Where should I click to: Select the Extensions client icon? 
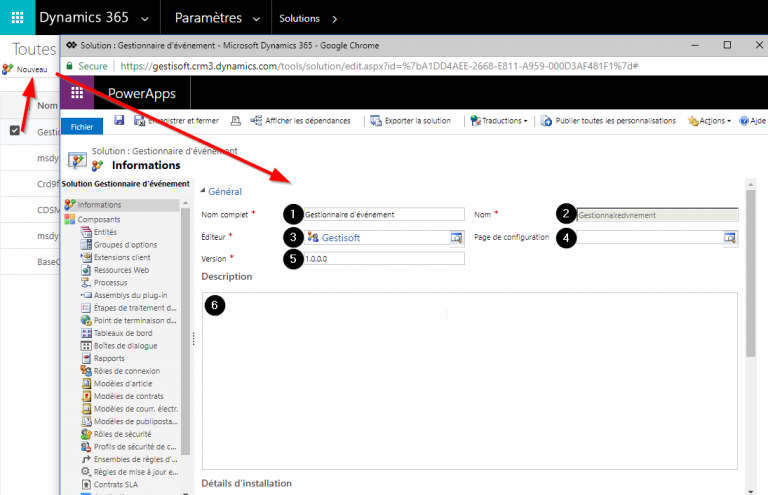[86, 258]
